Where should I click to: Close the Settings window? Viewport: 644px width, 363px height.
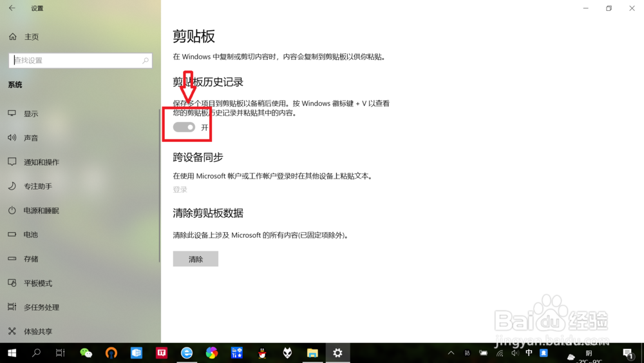point(632,8)
